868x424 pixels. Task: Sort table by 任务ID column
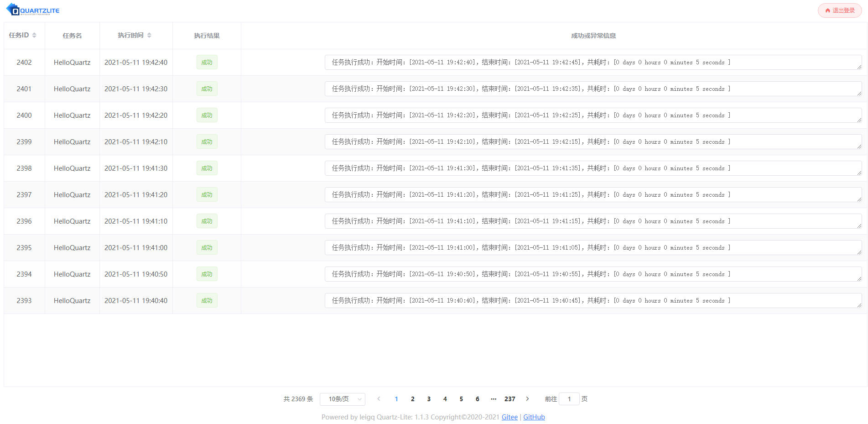coord(34,35)
